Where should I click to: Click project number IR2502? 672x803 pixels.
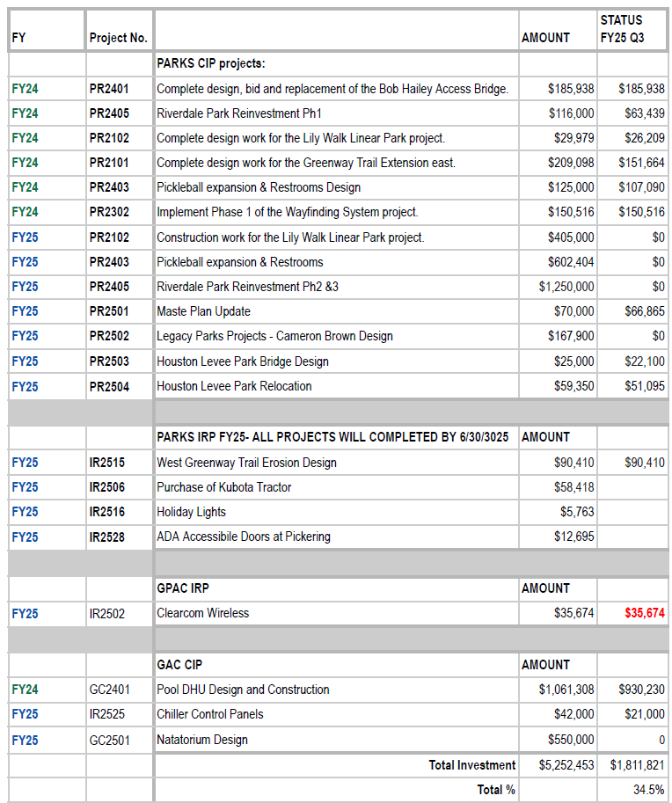point(107,614)
